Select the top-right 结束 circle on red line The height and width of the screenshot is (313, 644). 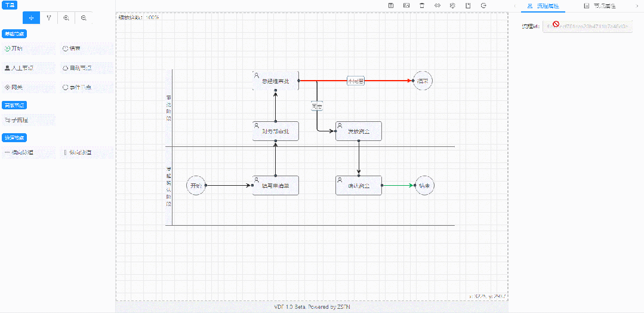point(423,81)
